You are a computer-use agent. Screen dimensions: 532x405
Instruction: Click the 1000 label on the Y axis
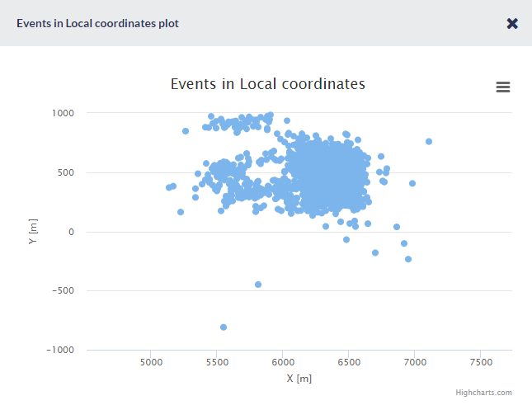point(85,113)
